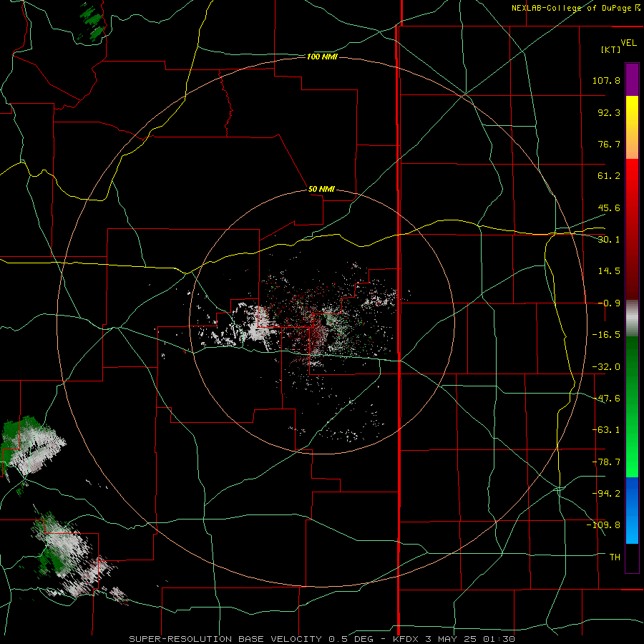Screen dimensions: 644x644
Task: Click the -63.1 legend value
Action: point(606,430)
